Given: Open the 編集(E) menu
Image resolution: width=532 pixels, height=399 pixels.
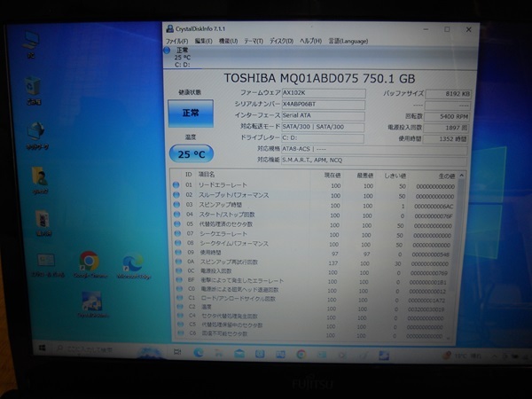Looking at the screenshot, I should (x=204, y=41).
